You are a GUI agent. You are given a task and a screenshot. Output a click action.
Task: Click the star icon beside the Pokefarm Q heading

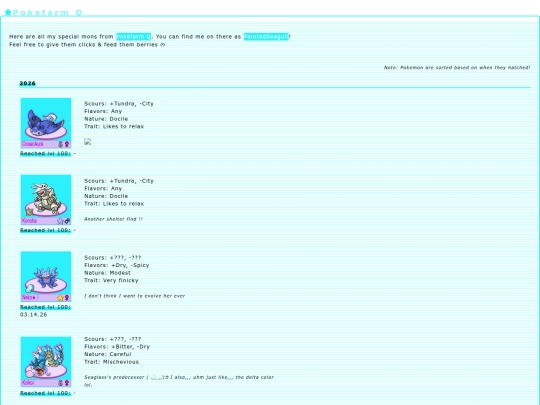pos(8,12)
